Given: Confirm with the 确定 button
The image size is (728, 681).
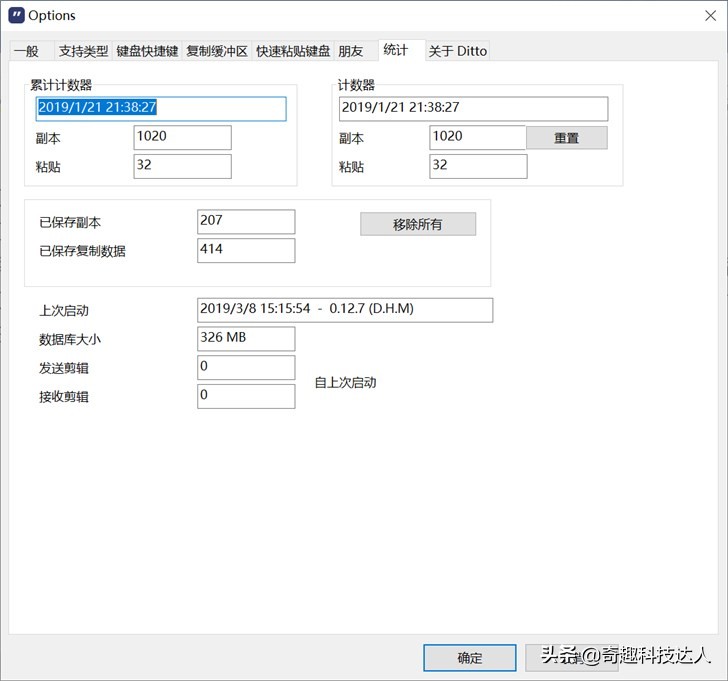Looking at the screenshot, I should 469,657.
